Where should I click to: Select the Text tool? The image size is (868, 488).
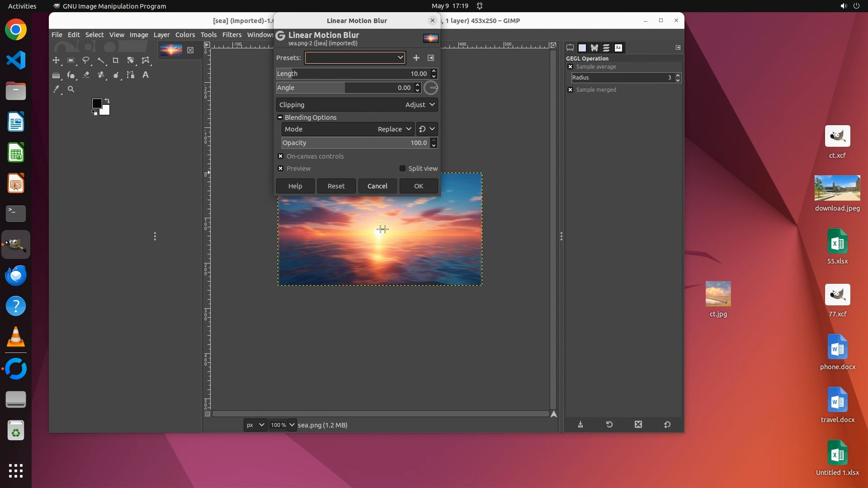(146, 75)
